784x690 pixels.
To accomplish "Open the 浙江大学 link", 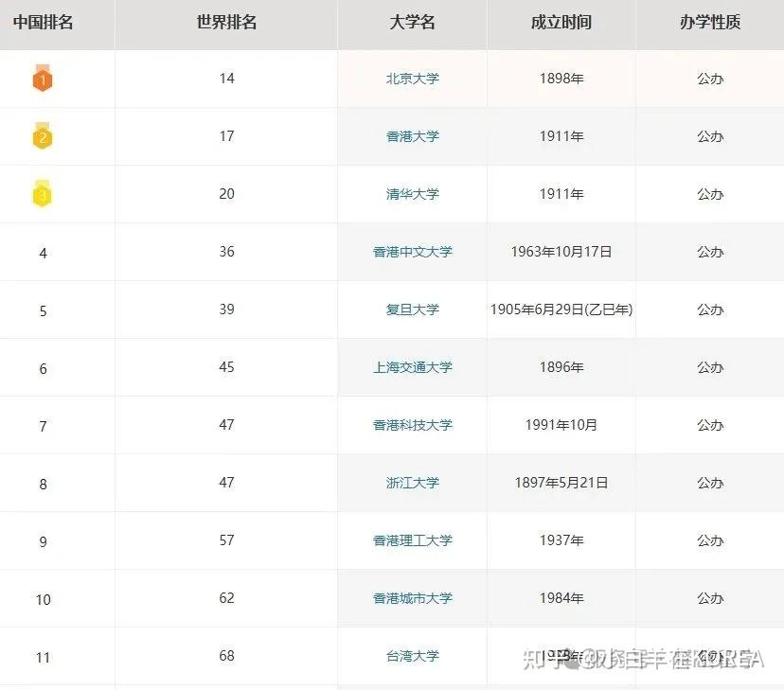I will click(x=413, y=483).
